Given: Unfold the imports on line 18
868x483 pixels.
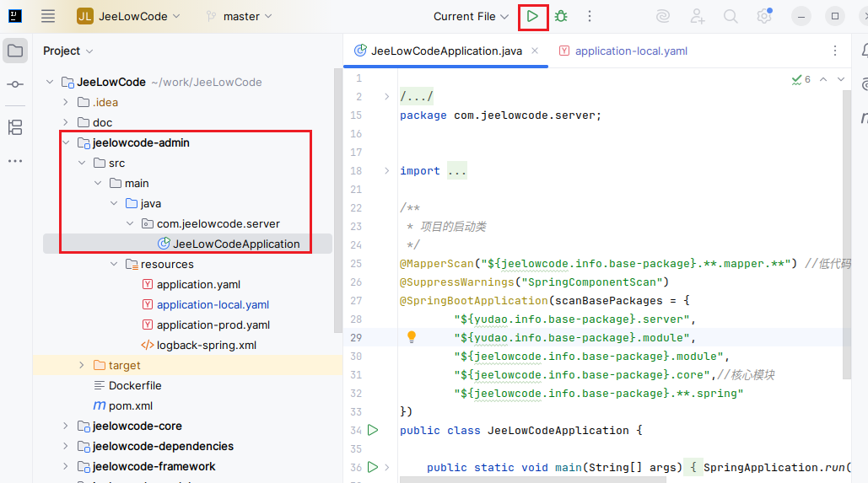Looking at the screenshot, I should (x=386, y=170).
